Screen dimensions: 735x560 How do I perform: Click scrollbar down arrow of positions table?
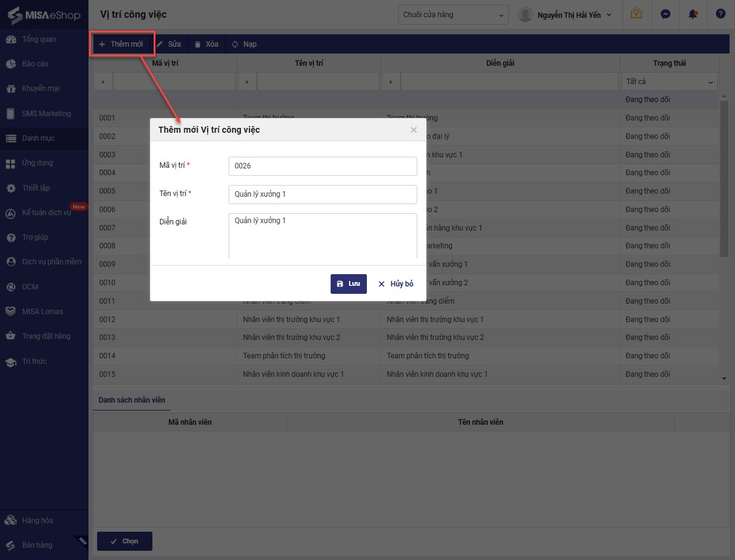(724, 379)
